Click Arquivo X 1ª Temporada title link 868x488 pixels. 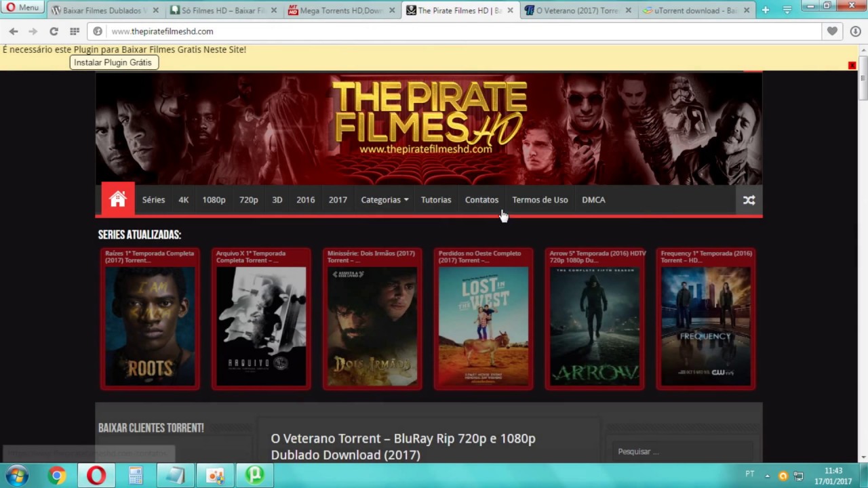click(251, 257)
